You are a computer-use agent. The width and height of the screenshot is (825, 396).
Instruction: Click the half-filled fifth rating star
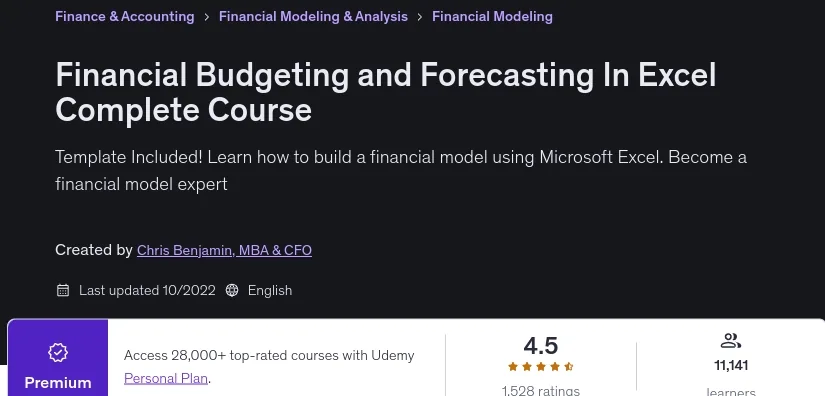(569, 367)
